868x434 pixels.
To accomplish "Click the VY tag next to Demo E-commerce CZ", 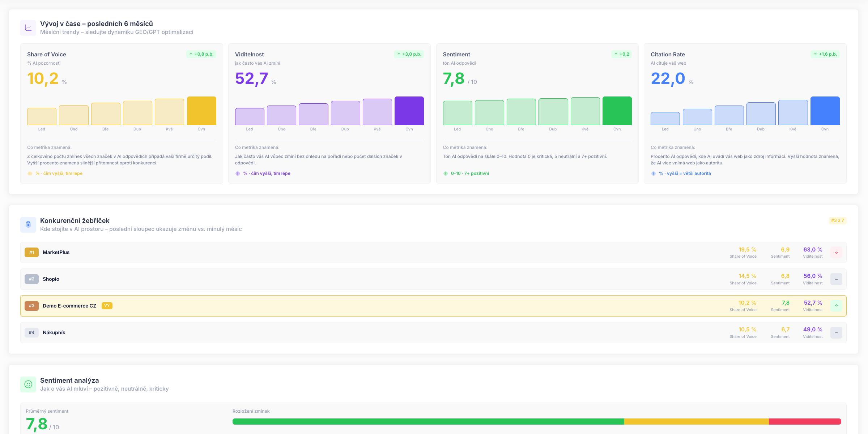I will point(107,306).
